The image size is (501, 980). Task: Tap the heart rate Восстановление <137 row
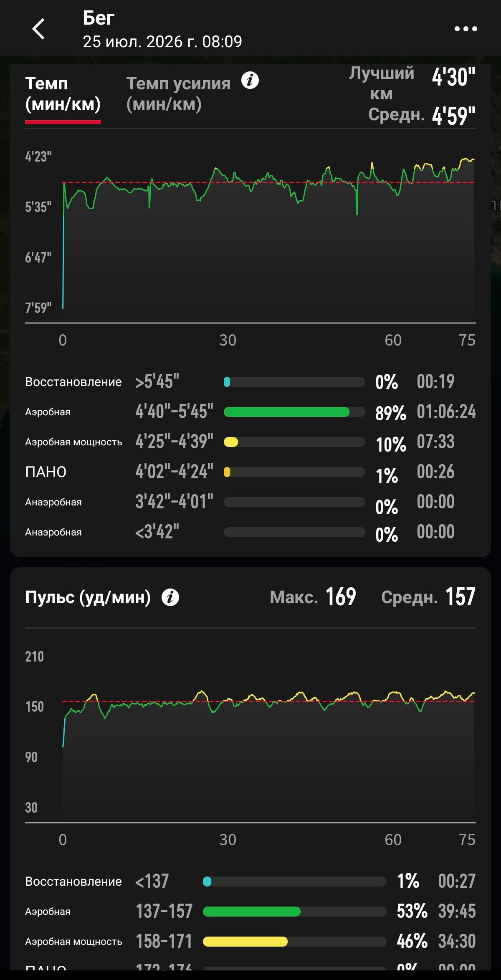[x=250, y=881]
